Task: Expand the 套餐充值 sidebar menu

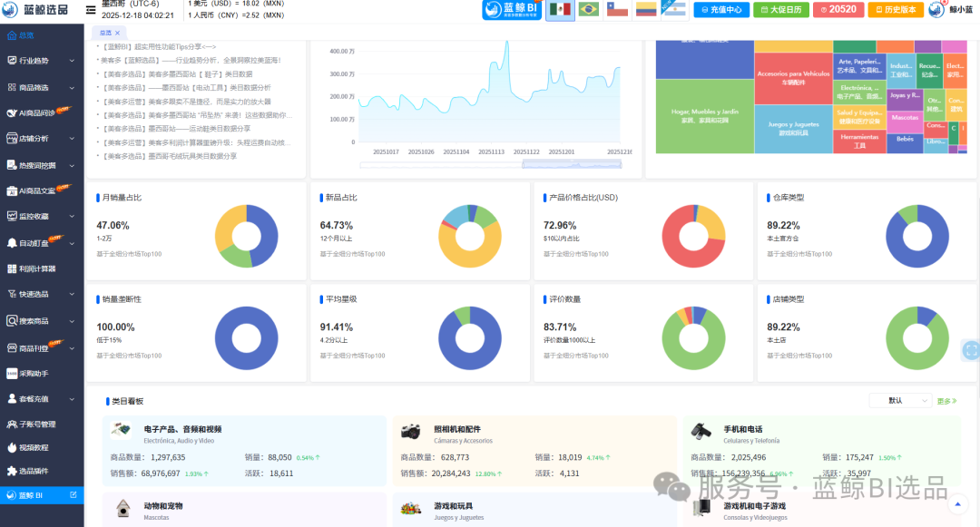Action: coord(42,399)
